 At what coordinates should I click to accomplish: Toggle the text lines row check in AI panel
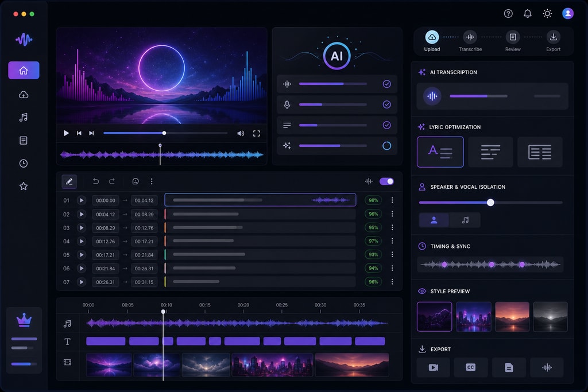[x=386, y=125]
